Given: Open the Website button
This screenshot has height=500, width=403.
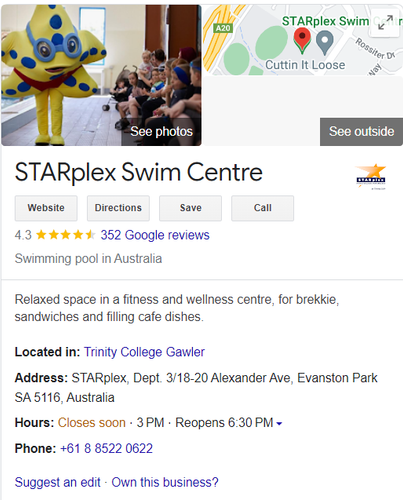Looking at the screenshot, I should pyautogui.click(x=46, y=208).
